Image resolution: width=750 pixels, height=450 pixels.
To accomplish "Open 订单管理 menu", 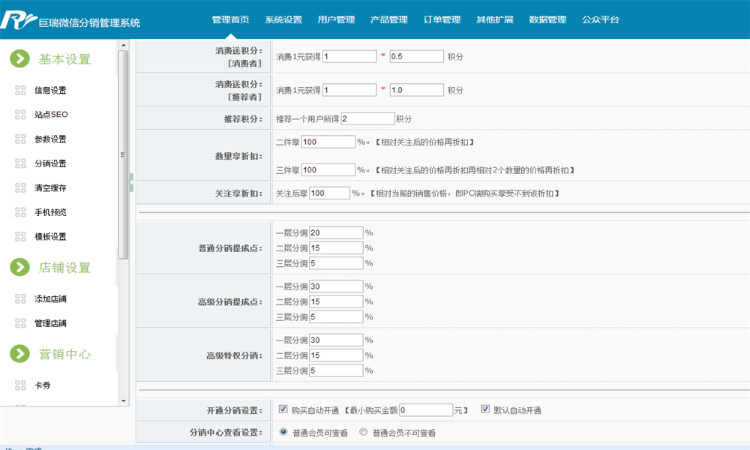I will pyautogui.click(x=442, y=20).
